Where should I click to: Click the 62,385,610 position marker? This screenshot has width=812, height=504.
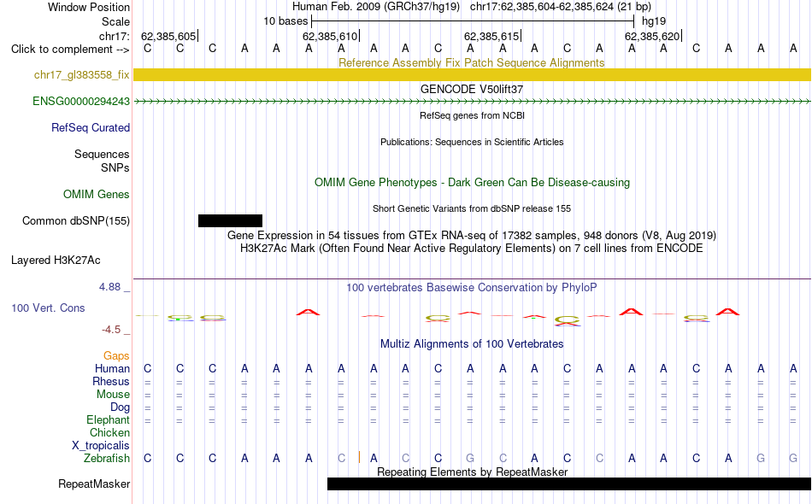pyautogui.click(x=331, y=36)
